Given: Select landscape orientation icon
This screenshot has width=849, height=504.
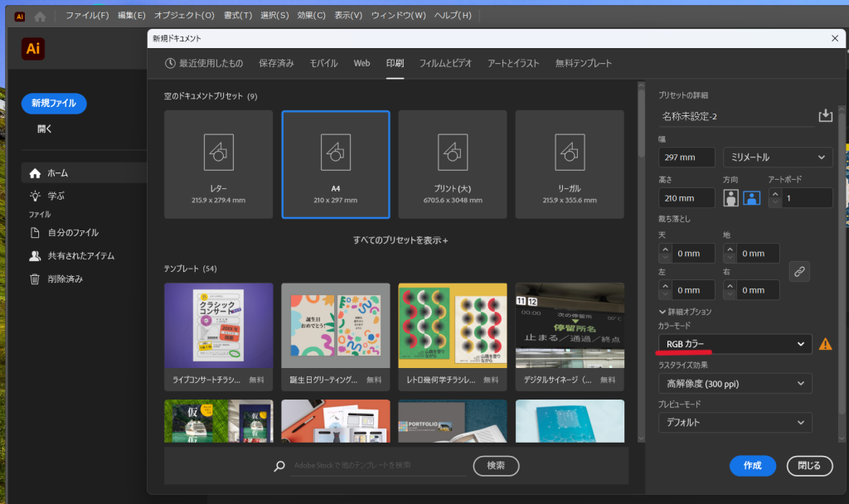Looking at the screenshot, I should point(751,198).
